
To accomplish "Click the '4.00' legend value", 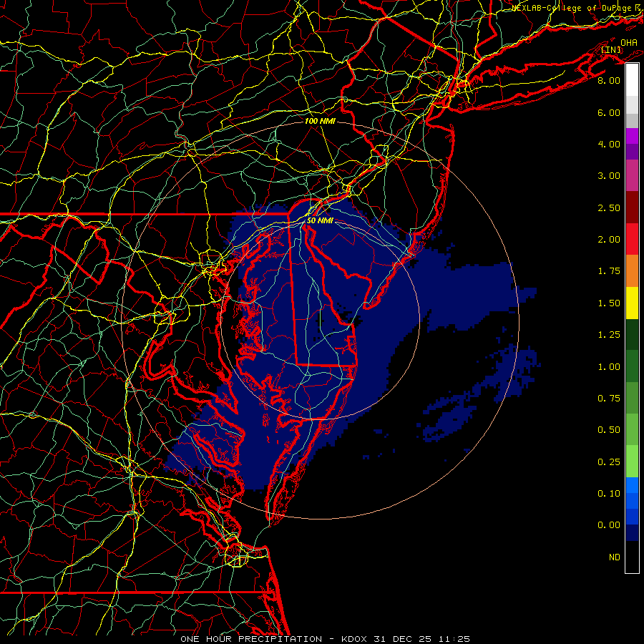I will pos(609,144).
